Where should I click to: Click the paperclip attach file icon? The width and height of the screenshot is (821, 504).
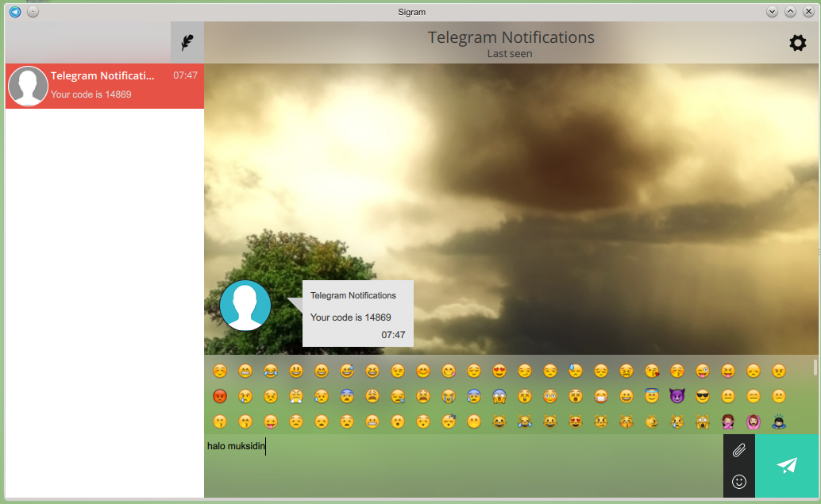pyautogui.click(x=738, y=450)
